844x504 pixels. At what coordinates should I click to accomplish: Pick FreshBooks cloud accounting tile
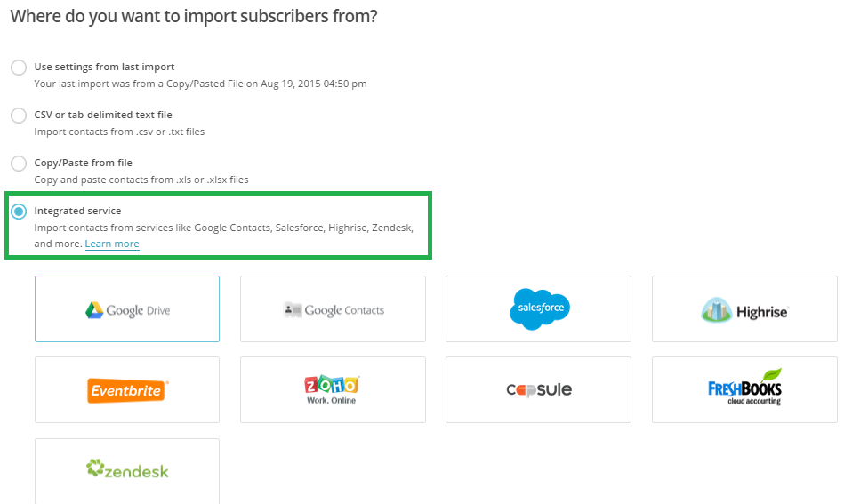(x=744, y=389)
